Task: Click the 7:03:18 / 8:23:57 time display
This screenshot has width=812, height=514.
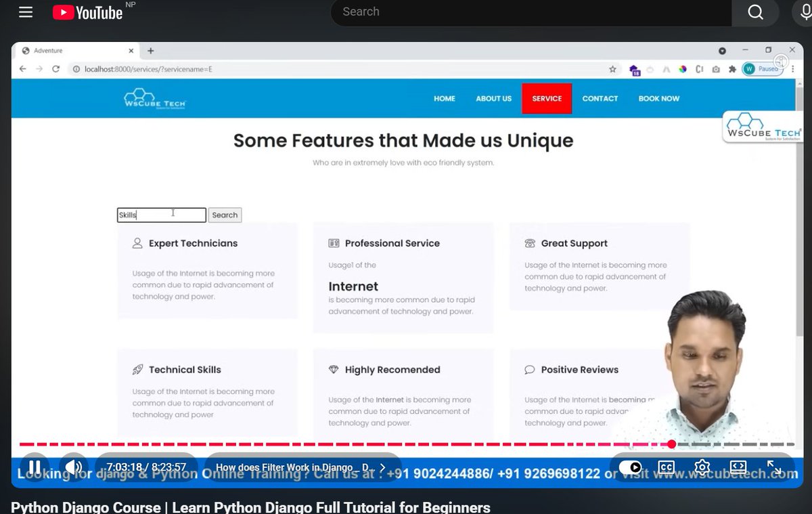Action: pyautogui.click(x=146, y=467)
